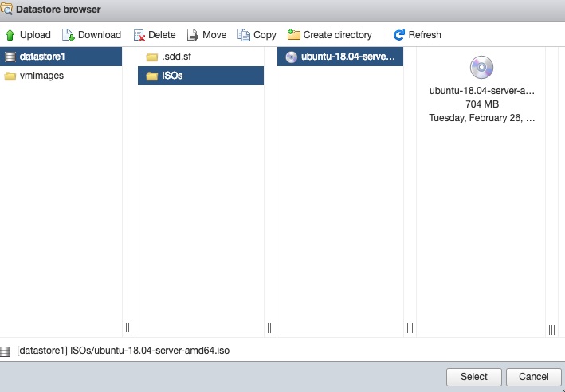Click resize handle after the ISO file column
This screenshot has height=392, width=565.
tap(410, 328)
